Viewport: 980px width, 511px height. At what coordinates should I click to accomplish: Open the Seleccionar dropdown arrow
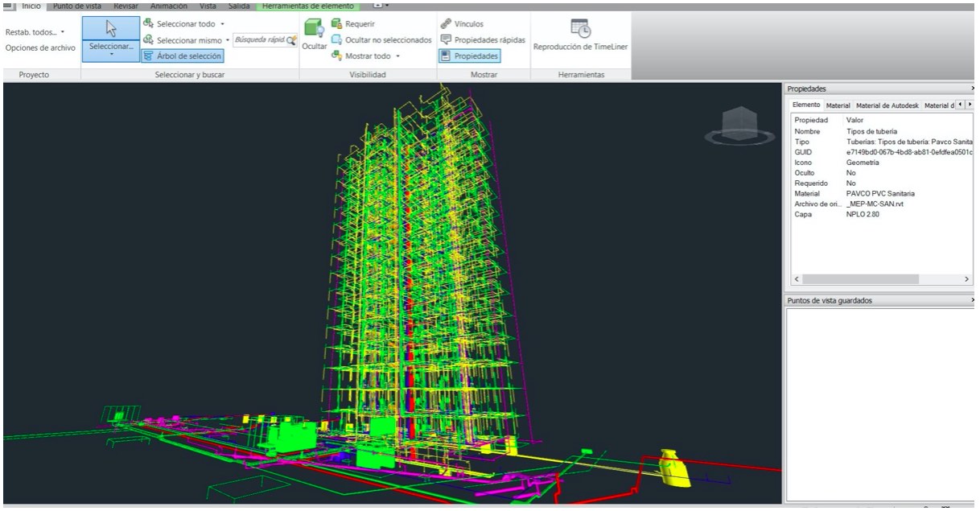[109, 55]
